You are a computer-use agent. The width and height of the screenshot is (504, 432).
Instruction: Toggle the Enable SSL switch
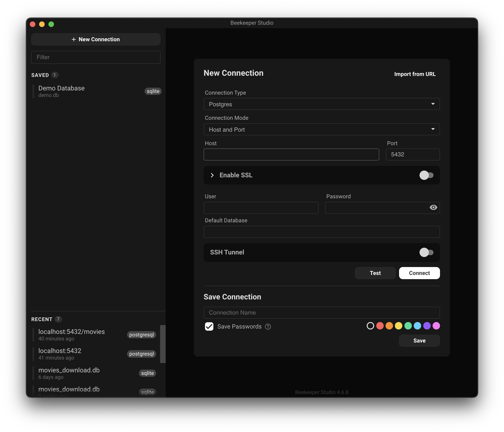pos(426,175)
